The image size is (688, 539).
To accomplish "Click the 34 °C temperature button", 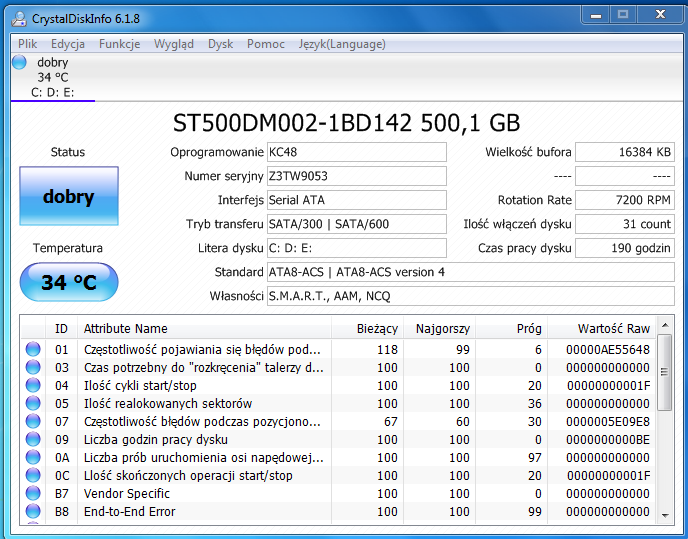I will [69, 282].
